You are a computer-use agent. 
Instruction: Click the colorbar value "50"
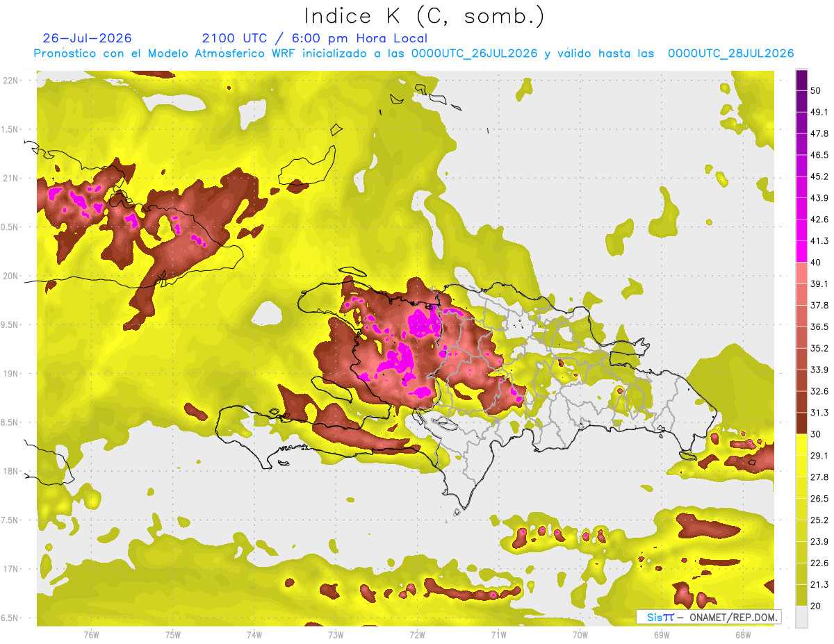click(x=816, y=91)
